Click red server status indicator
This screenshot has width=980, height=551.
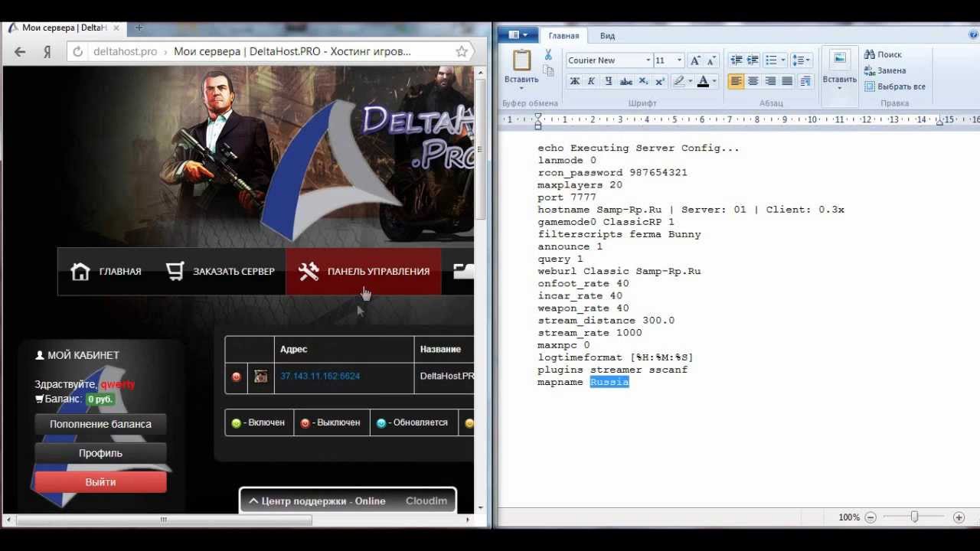coord(237,377)
